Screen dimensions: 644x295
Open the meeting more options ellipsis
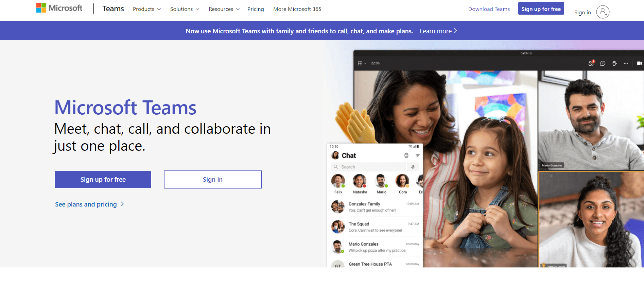(626, 63)
